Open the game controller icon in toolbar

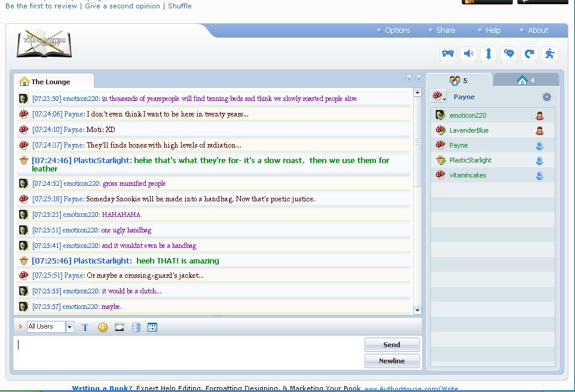click(448, 54)
